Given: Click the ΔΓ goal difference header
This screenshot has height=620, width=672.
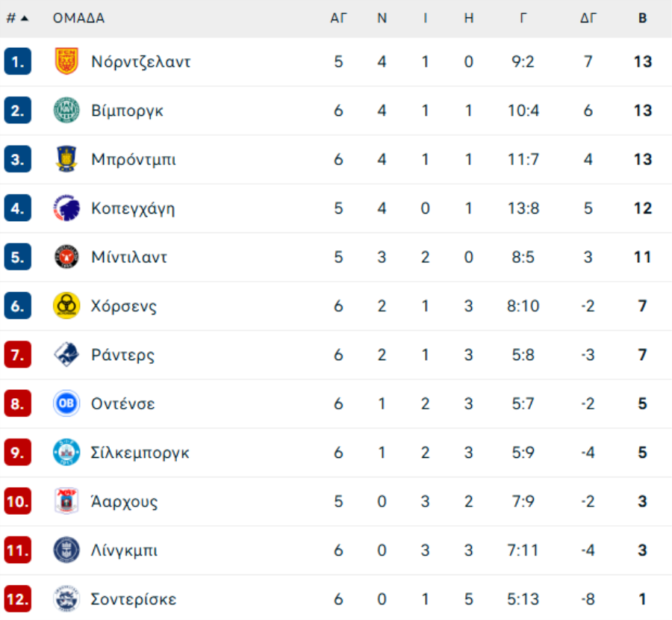Looking at the screenshot, I should click(588, 18).
